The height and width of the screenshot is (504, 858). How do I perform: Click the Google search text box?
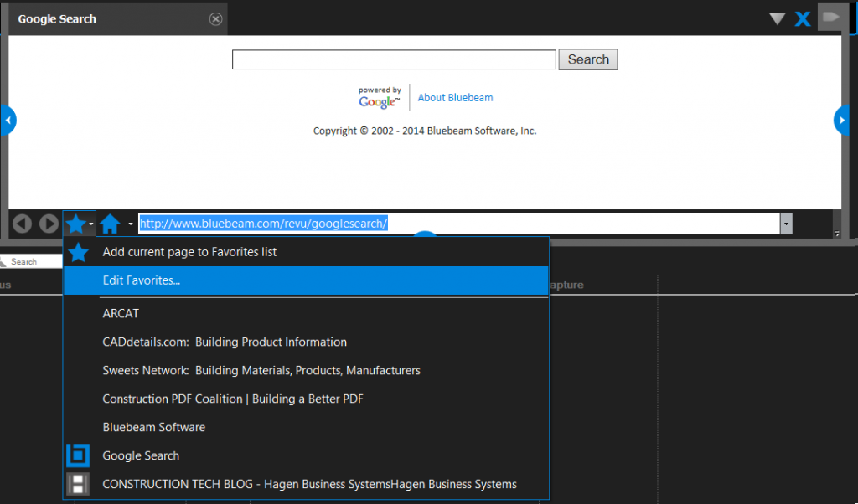[394, 59]
